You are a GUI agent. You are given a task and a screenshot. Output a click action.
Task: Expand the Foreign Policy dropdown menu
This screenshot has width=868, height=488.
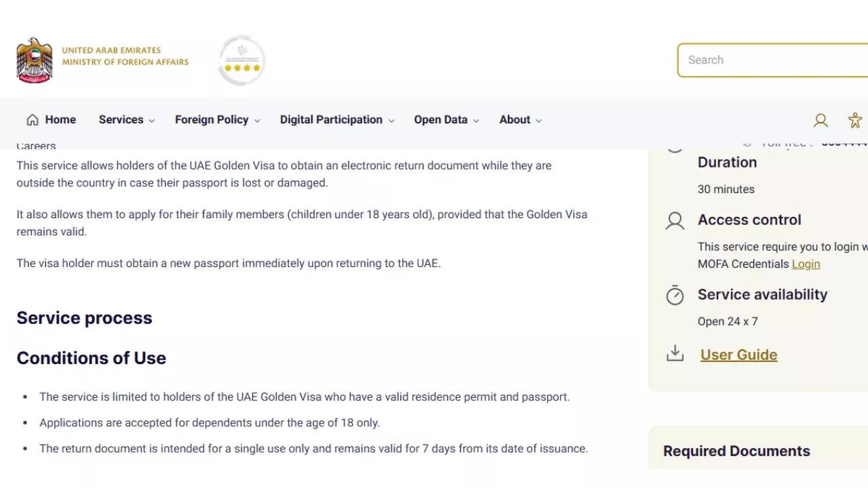coord(217,120)
